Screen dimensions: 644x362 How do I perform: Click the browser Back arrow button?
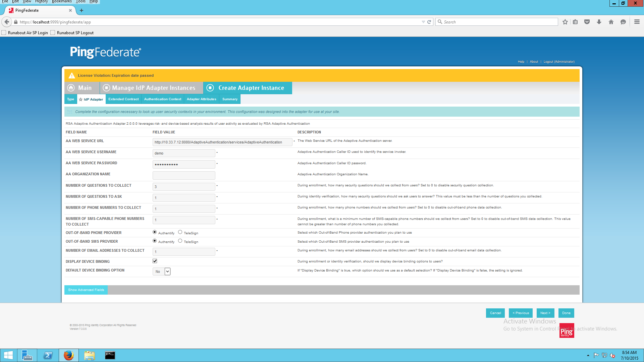(7, 22)
